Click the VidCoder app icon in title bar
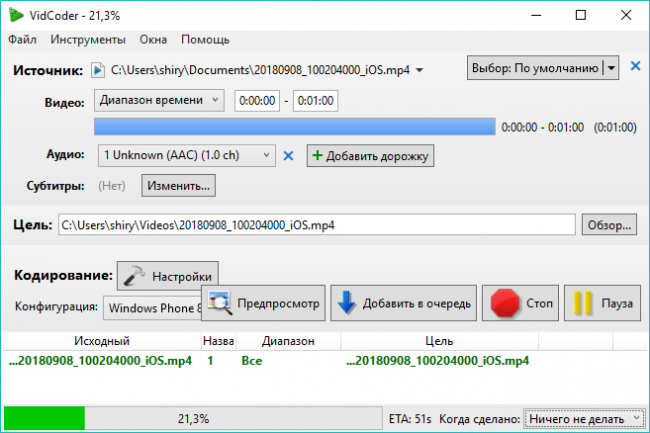The width and height of the screenshot is (650, 433). coord(16,15)
